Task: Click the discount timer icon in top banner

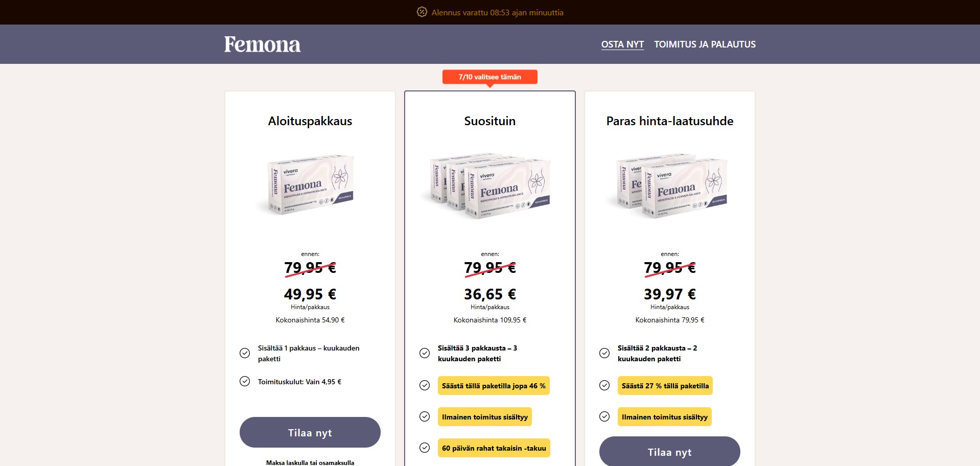Action: [422, 12]
